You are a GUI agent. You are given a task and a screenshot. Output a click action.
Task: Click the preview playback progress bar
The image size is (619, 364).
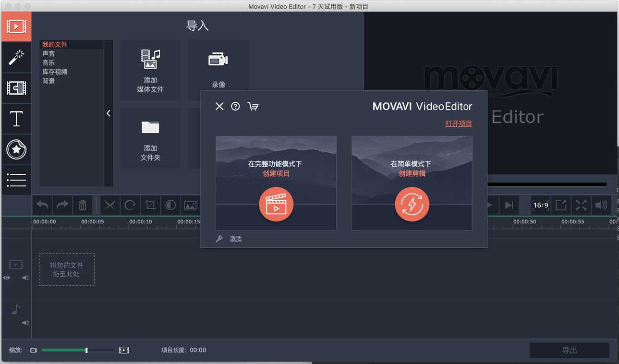click(x=547, y=184)
